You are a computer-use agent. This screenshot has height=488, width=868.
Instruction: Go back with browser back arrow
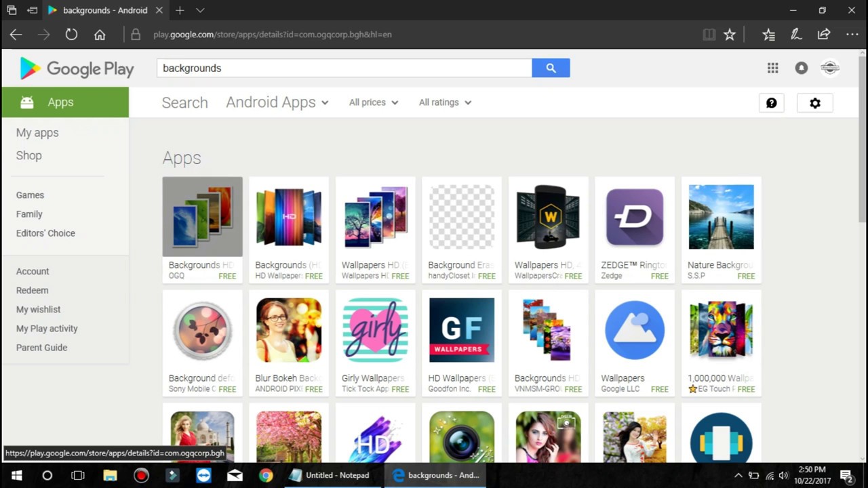[x=16, y=35]
